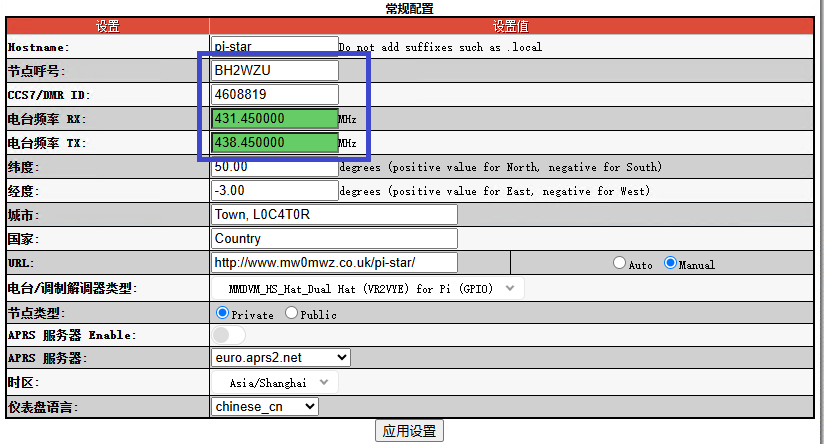
Task: Select the Manual URL radio button
Action: pos(670,264)
